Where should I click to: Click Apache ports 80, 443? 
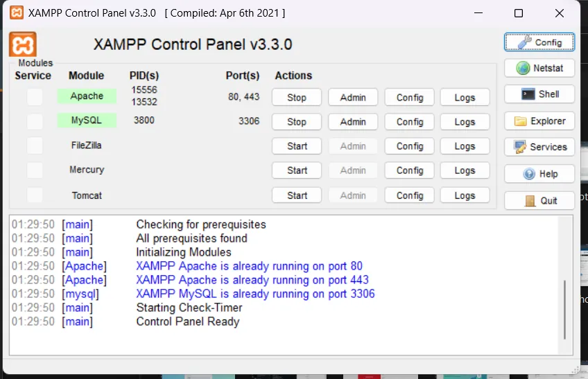coord(244,97)
